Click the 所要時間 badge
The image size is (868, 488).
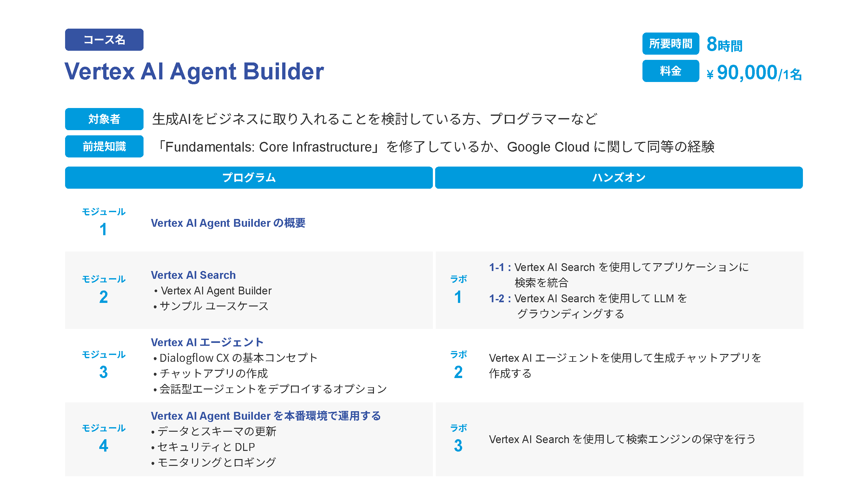670,44
